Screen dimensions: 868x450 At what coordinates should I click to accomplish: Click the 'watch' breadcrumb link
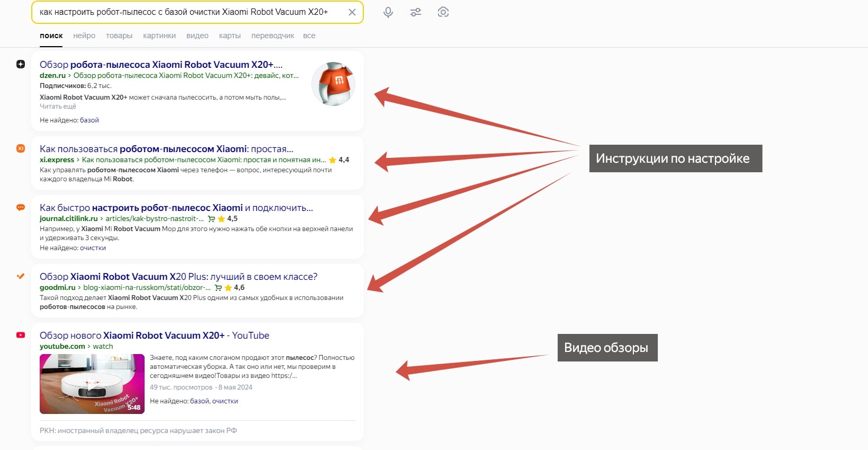(x=103, y=347)
